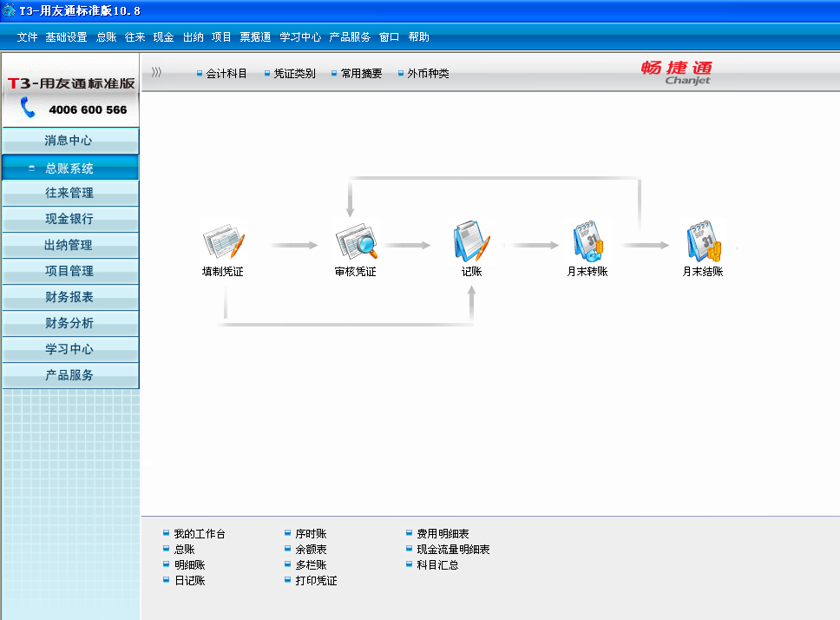Click the T3 app icon in title bar
This screenshot has height=620, width=840.
coord(9,10)
